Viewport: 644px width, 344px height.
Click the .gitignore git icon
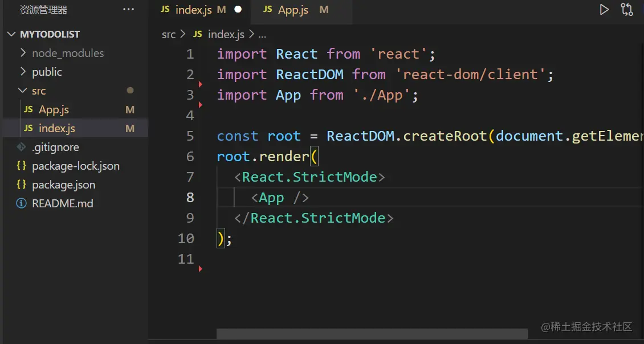click(x=21, y=146)
